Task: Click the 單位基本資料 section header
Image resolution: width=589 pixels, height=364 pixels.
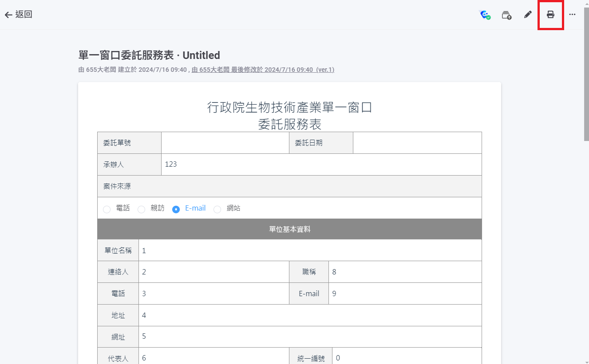Action: 289,229
